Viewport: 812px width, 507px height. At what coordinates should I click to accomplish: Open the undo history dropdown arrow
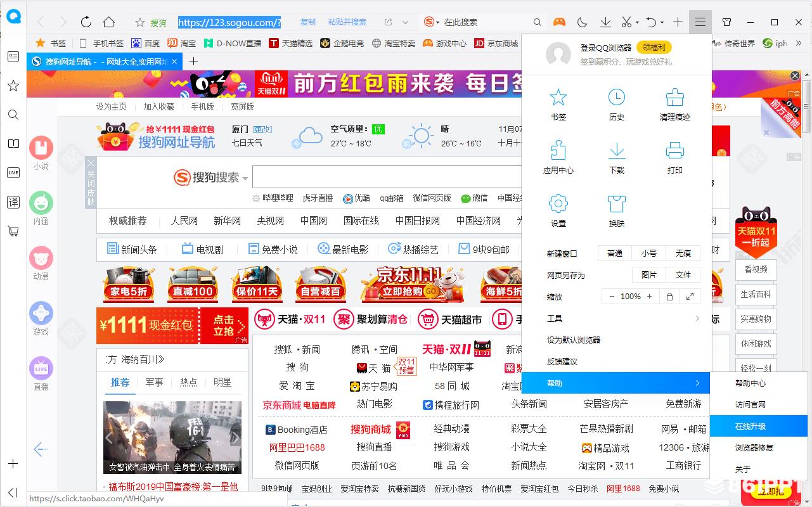[661, 23]
